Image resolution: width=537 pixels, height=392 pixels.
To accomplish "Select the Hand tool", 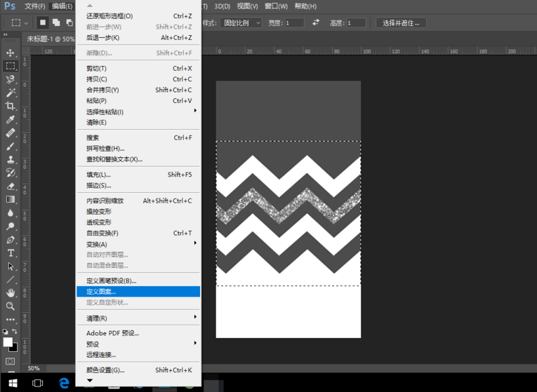I will coord(11,292).
